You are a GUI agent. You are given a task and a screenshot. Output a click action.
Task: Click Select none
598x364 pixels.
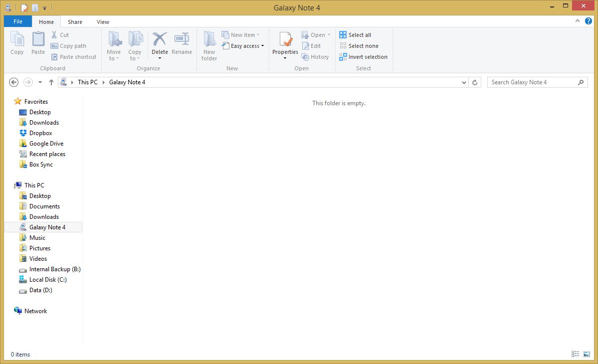coord(359,46)
